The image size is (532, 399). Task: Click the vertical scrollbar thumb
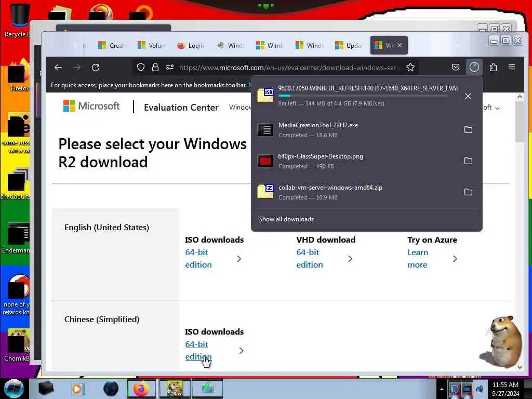click(520, 122)
